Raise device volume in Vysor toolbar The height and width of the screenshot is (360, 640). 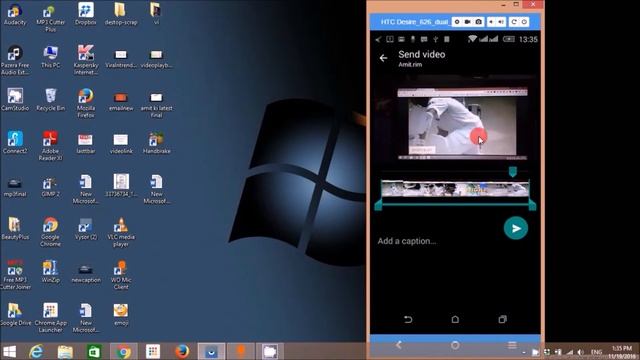pyautogui.click(x=501, y=22)
